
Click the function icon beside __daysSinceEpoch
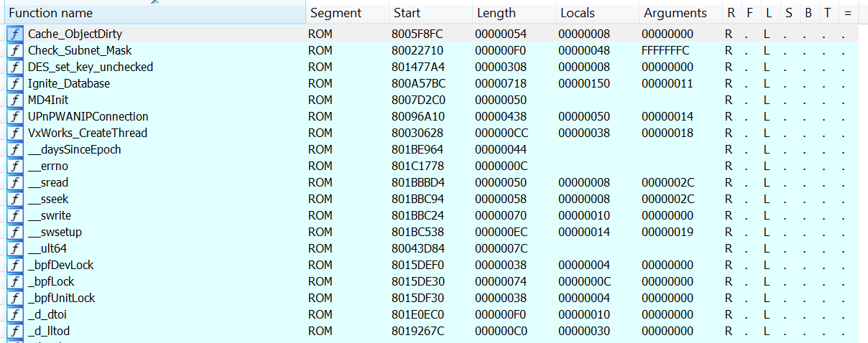pyautogui.click(x=15, y=149)
